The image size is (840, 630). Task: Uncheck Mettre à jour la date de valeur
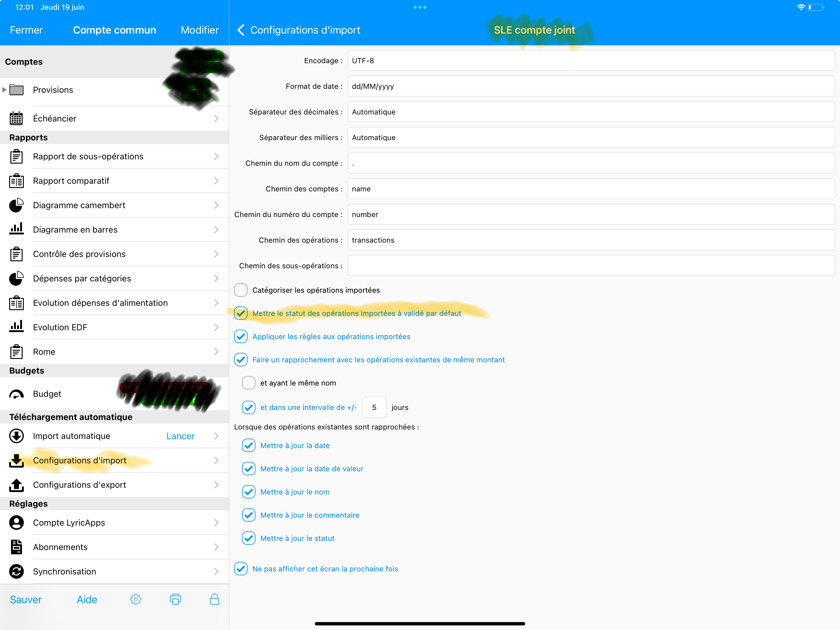tap(249, 469)
